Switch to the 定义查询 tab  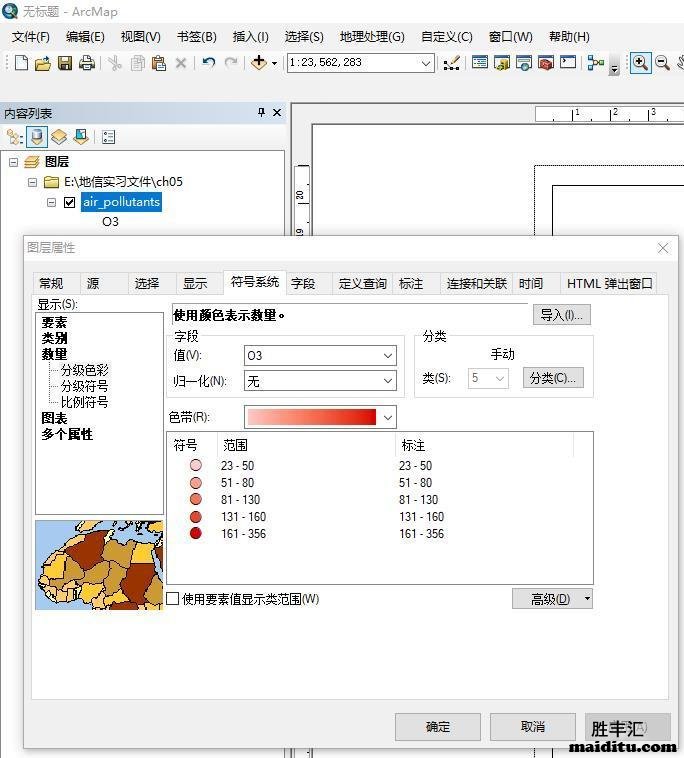[363, 283]
